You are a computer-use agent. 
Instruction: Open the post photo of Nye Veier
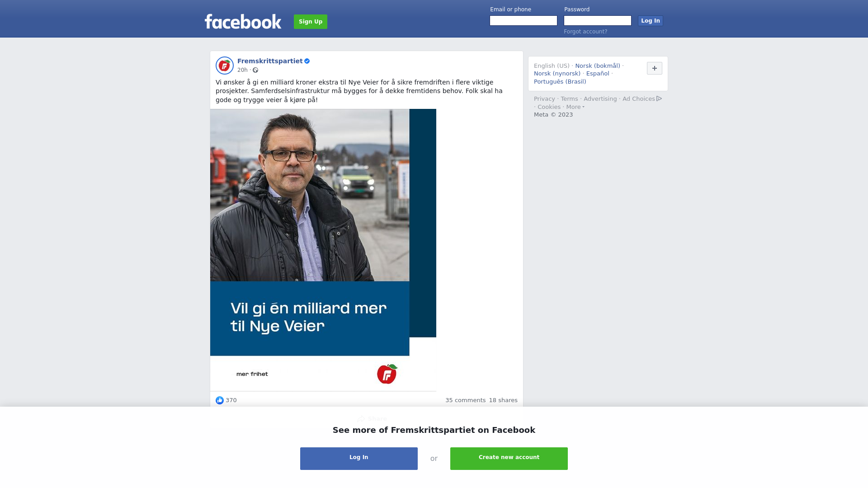pyautogui.click(x=323, y=250)
